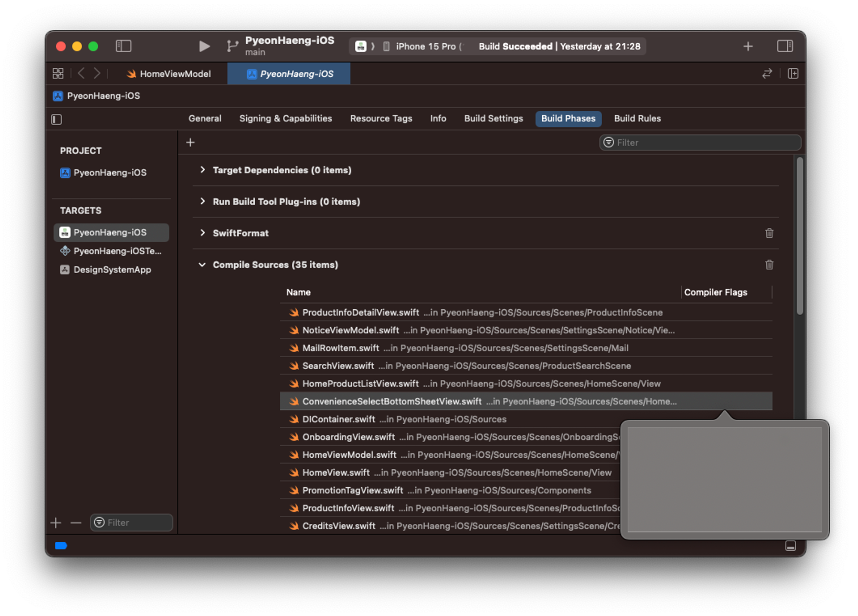
Task: Select OnboardingView.swift row
Action: click(x=450, y=437)
